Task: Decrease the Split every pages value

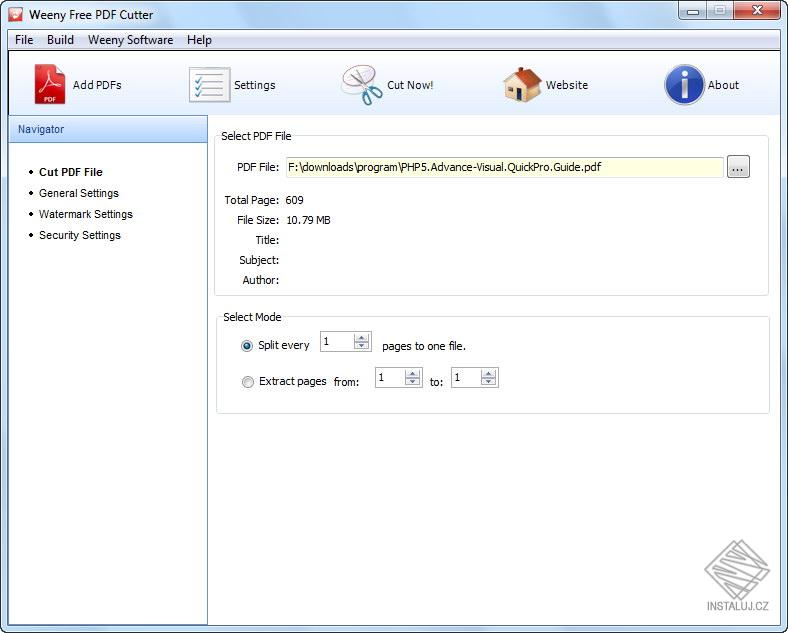Action: pyautogui.click(x=361, y=346)
